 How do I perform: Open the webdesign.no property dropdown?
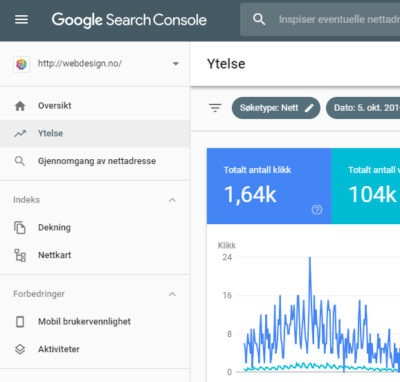pyautogui.click(x=95, y=64)
